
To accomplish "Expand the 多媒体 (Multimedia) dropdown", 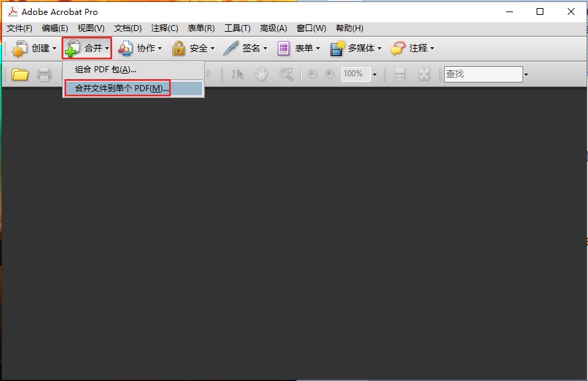I will 356,48.
